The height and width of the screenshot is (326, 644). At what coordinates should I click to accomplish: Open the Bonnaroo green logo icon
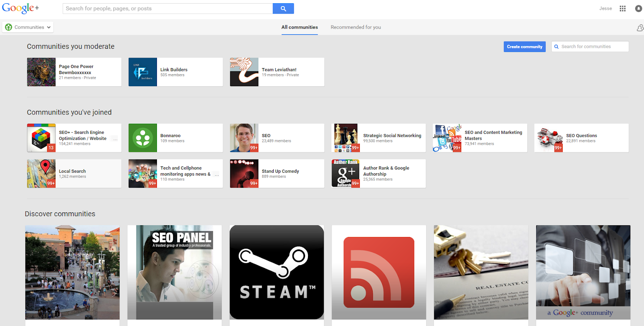point(142,138)
